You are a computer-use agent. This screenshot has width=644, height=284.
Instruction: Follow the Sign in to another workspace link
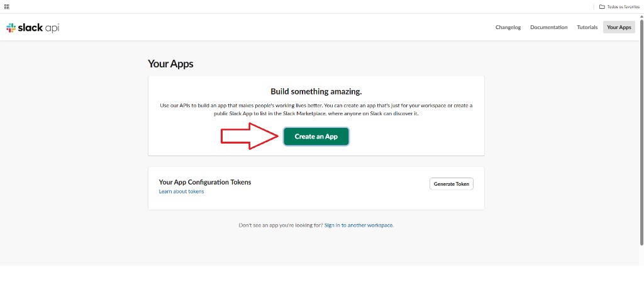pos(359,225)
